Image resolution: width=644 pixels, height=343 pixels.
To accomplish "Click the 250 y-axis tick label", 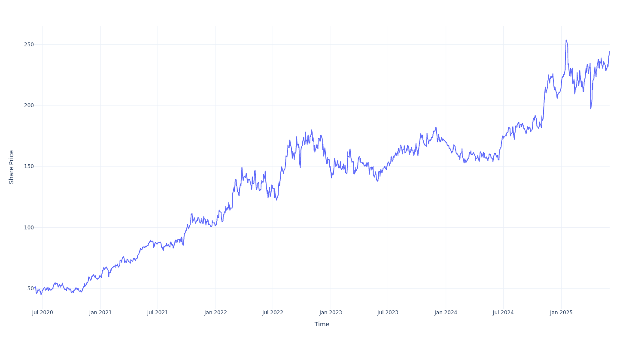I will (29, 45).
